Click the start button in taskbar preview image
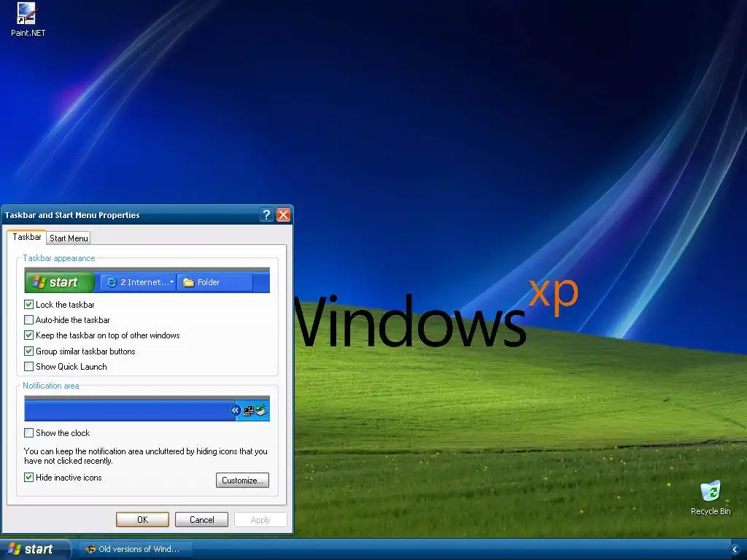 click(x=60, y=282)
